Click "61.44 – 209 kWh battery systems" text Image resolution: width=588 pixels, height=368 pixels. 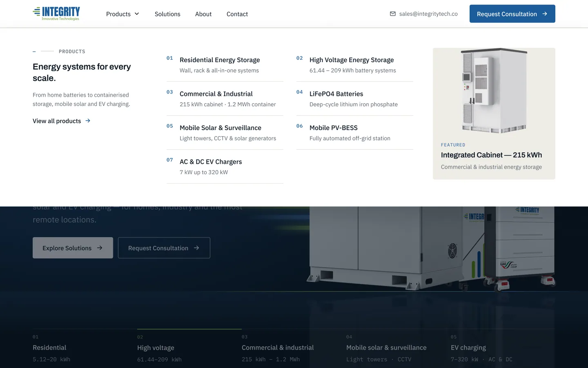point(353,70)
